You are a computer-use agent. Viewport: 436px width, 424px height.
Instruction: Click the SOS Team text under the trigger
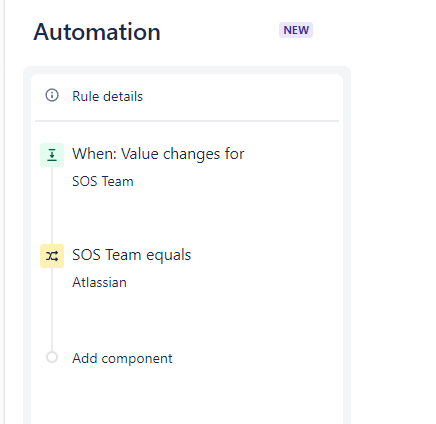click(103, 182)
